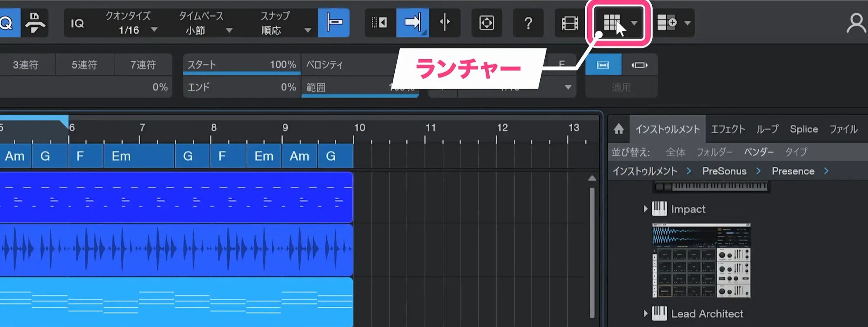Switch to the Effects tab
Viewport: 868px width, 327px height.
pyautogui.click(x=727, y=129)
